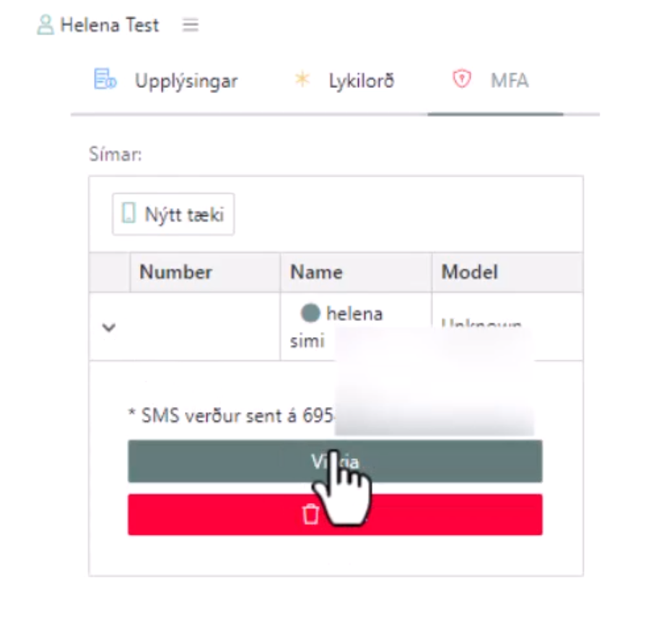672x617 pixels.
Task: Click the Model column header
Action: 469,272
